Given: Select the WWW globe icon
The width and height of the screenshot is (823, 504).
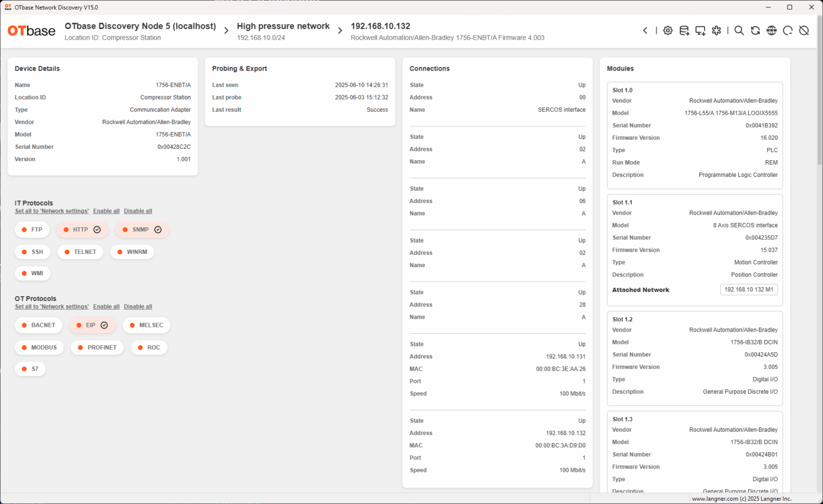Looking at the screenshot, I should tap(772, 31).
